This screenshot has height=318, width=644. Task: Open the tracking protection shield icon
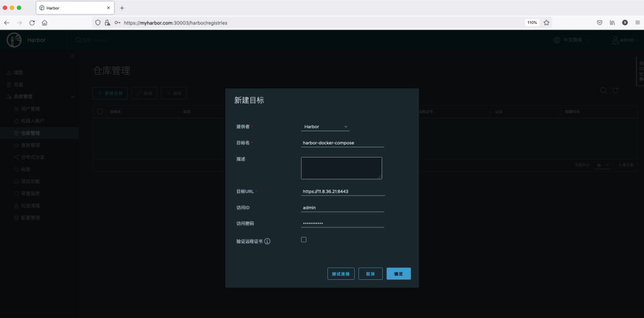98,23
